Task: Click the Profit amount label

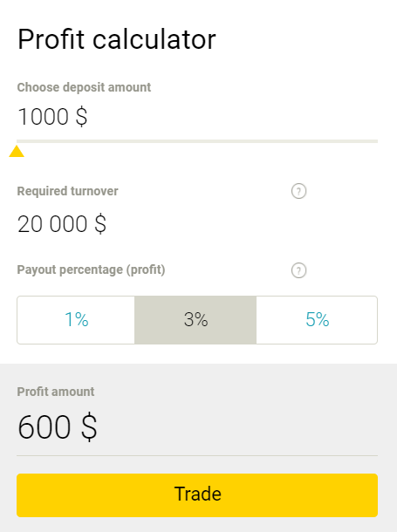Action: (56, 392)
